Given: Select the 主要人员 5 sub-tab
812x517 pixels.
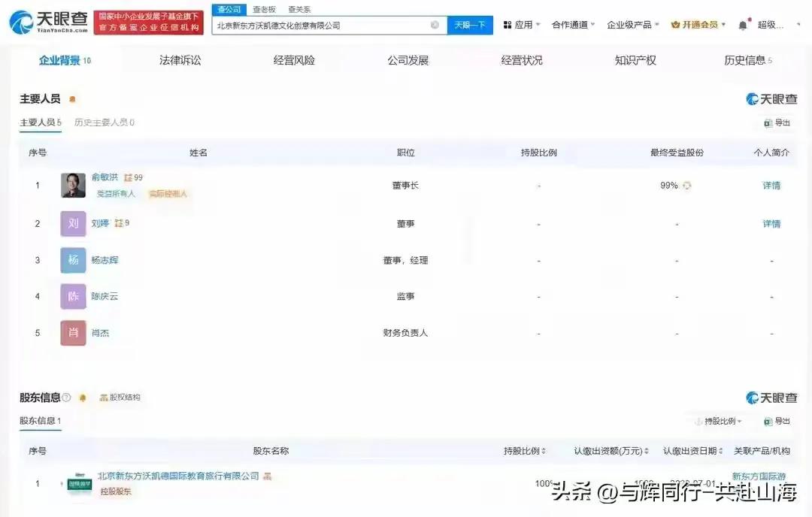Looking at the screenshot, I should (x=41, y=122).
